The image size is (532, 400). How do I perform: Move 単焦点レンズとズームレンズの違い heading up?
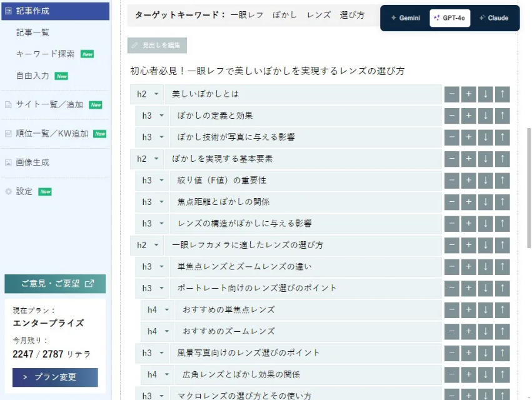502,267
